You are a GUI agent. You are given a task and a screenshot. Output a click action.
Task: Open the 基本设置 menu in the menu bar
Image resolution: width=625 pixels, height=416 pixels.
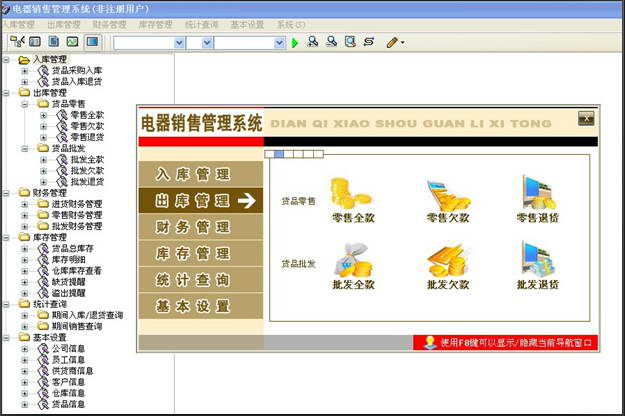pos(247,25)
